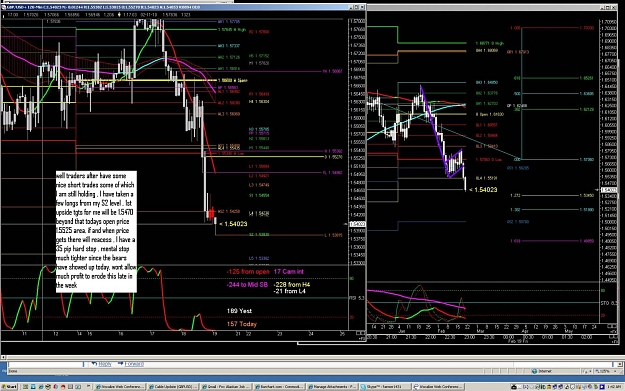Open first Web Conference taskbar button
Viewport: 625px width, 391px height.
120,387
